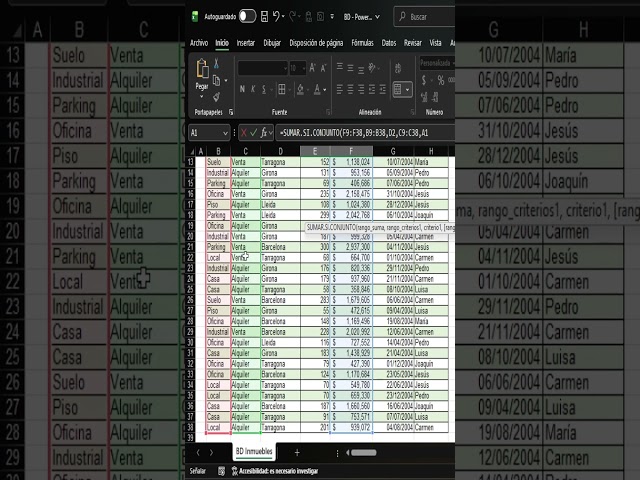This screenshot has width=640, height=480.
Task: Cancel formula with the red X
Action: click(x=244, y=133)
